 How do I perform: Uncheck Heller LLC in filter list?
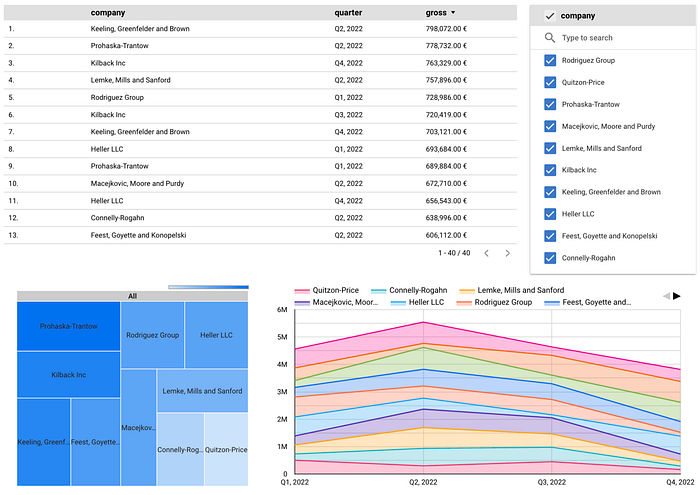point(550,214)
